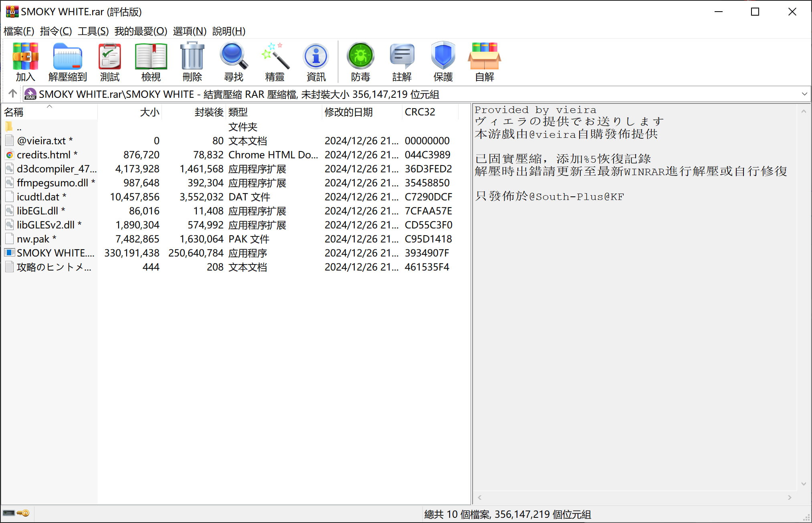
Task: Click the 測試 (Test) clipboard icon
Action: 109,57
